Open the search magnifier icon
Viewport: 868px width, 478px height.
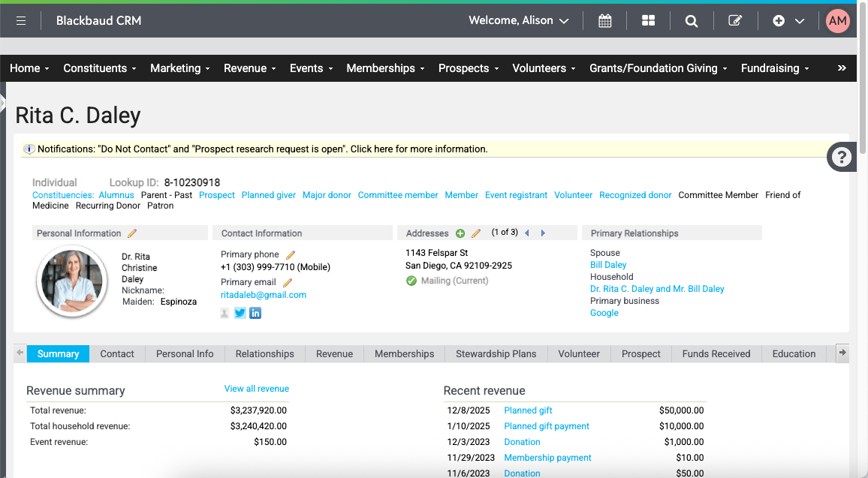pos(691,20)
